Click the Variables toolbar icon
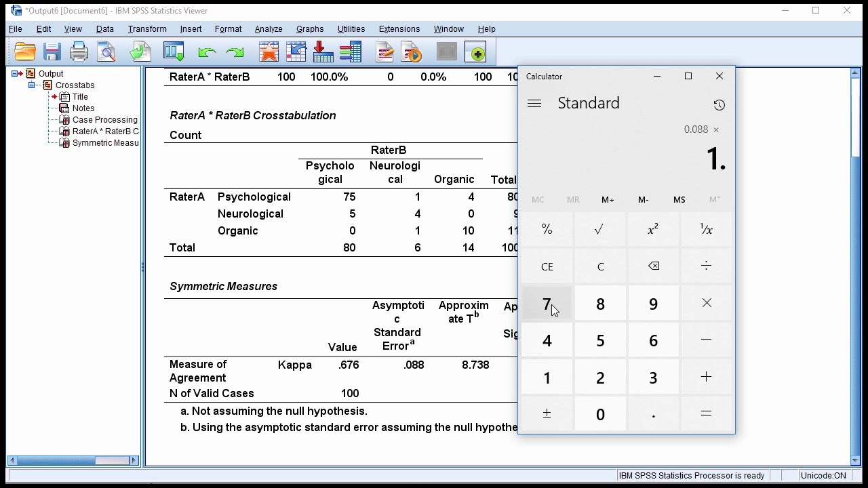 pos(350,52)
